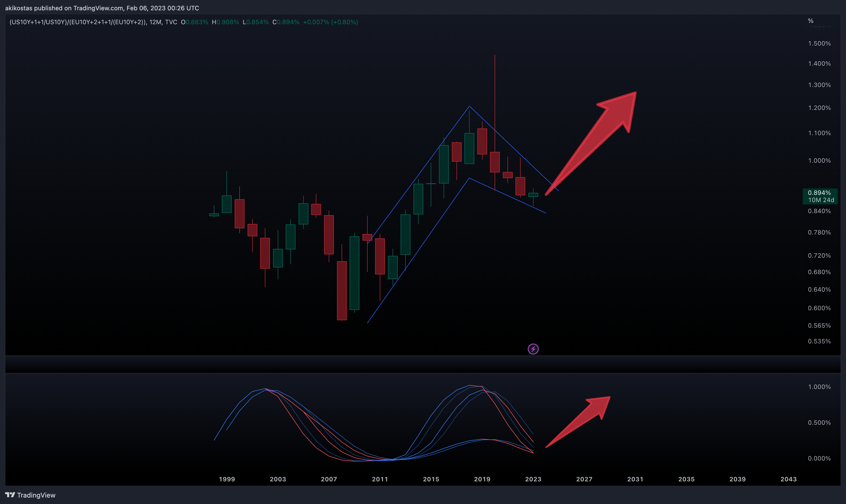846x504 pixels.
Task: Click the 1.200% price axis label
Action: [x=819, y=108]
